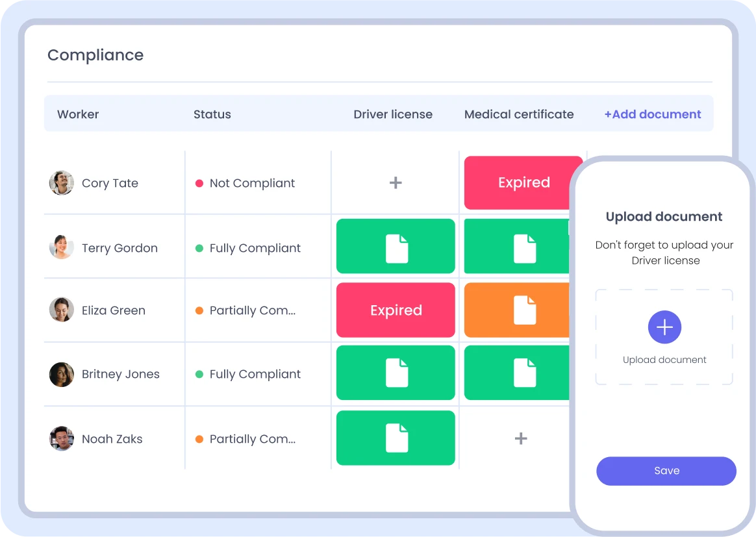Click Cory Tate's Expired medical certificate badge
Viewport: 756px width, 537px height.
[x=523, y=182]
